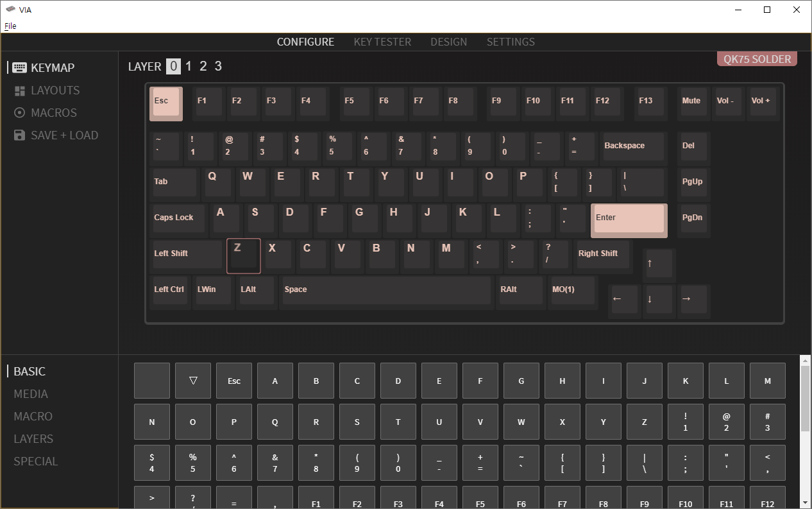Select the left arrow key on keymap
Screen dimensions: 812x509
(x=624, y=302)
